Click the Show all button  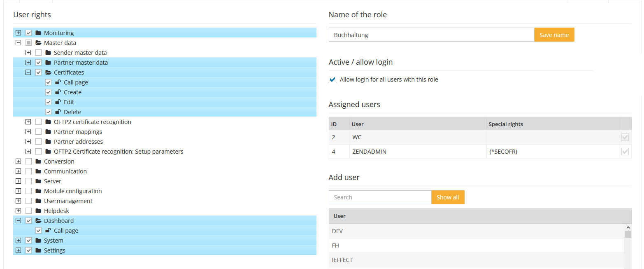[448, 197]
